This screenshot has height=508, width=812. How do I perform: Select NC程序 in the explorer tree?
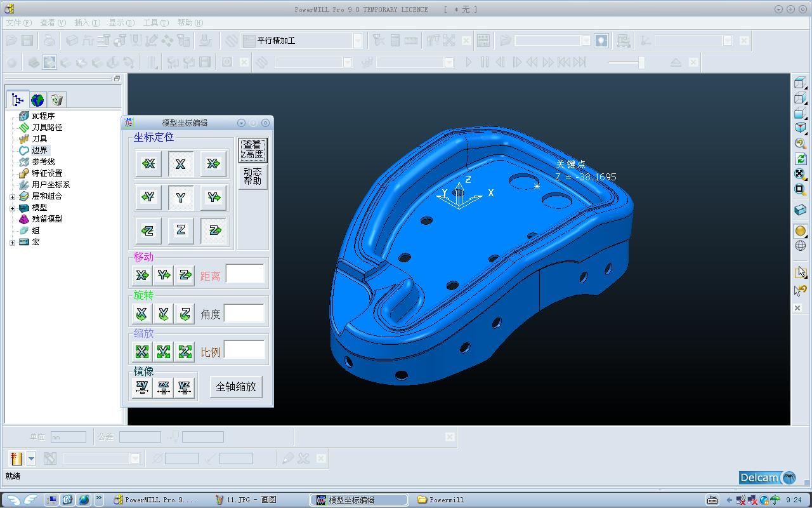(x=43, y=116)
